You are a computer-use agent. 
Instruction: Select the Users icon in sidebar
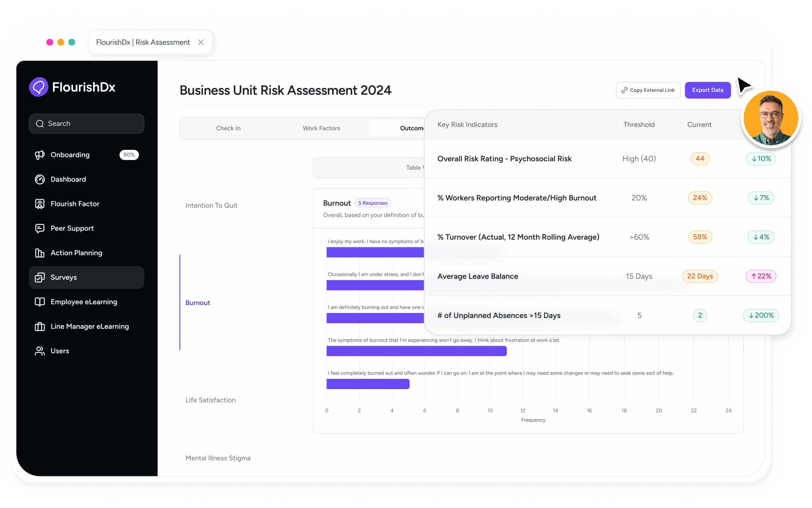click(x=40, y=351)
